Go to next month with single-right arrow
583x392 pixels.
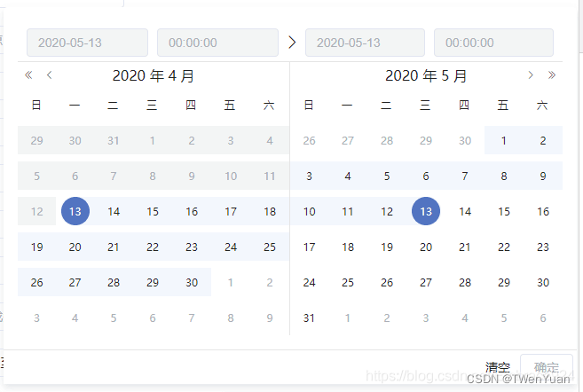click(x=531, y=75)
